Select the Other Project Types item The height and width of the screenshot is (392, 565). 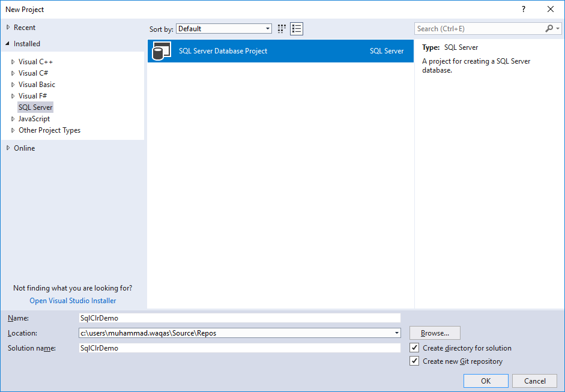49,130
